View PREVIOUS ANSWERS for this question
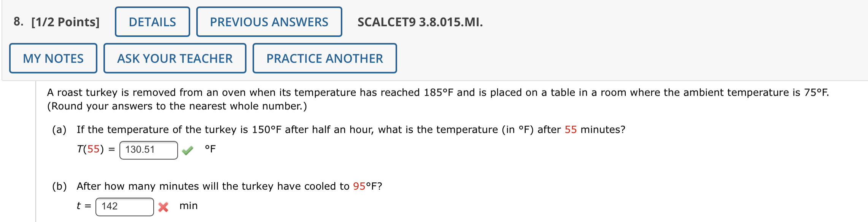 coord(269,22)
